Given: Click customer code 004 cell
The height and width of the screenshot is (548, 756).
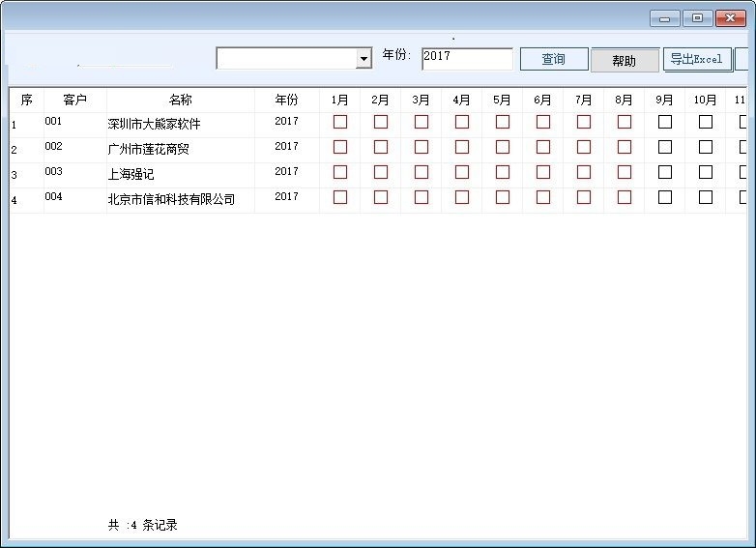Looking at the screenshot, I should click(75, 199).
